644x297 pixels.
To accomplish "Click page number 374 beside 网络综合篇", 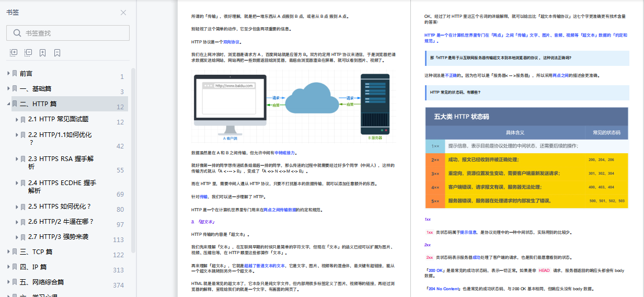I will click(x=118, y=285).
